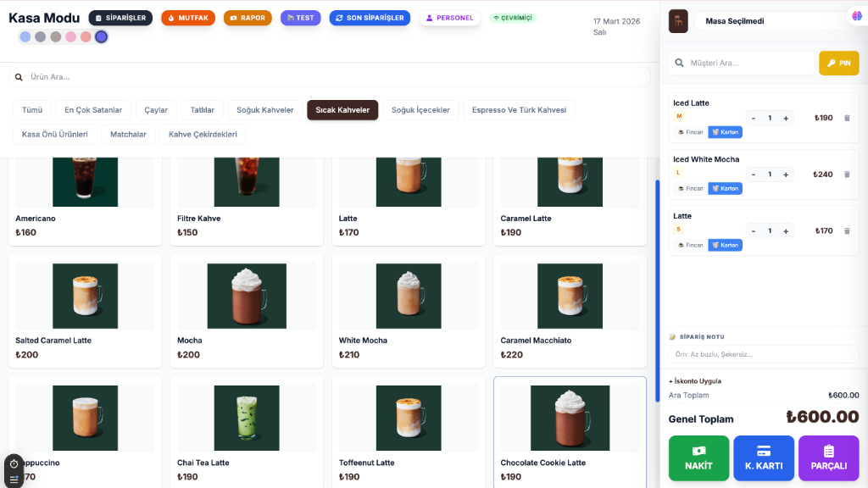The image size is (868, 488).
Task: Pay with cash using Nakit button
Action: tap(698, 458)
